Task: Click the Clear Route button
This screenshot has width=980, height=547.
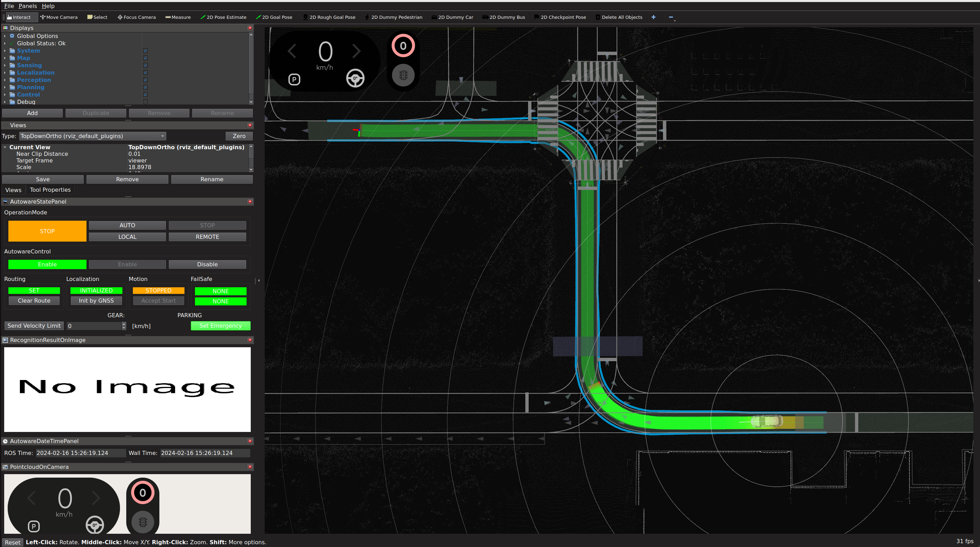Action: point(34,301)
